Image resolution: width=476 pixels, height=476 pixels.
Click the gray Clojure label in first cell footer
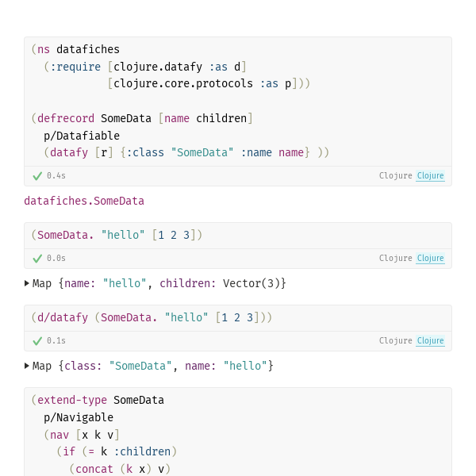396,176
